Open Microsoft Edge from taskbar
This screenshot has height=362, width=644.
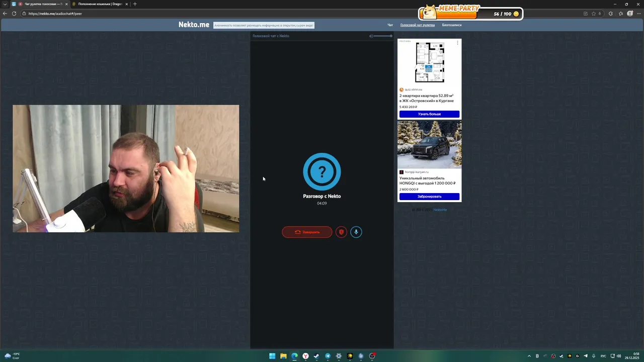click(x=294, y=356)
